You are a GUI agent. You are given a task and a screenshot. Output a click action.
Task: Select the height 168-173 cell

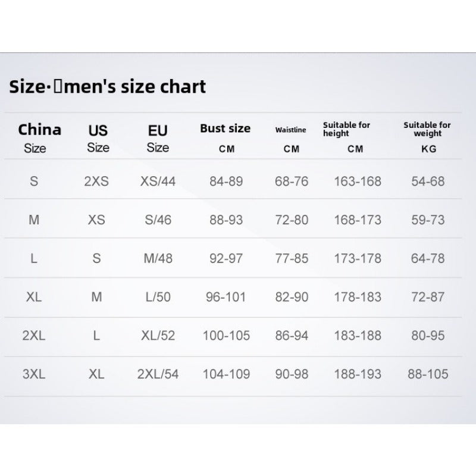click(358, 220)
